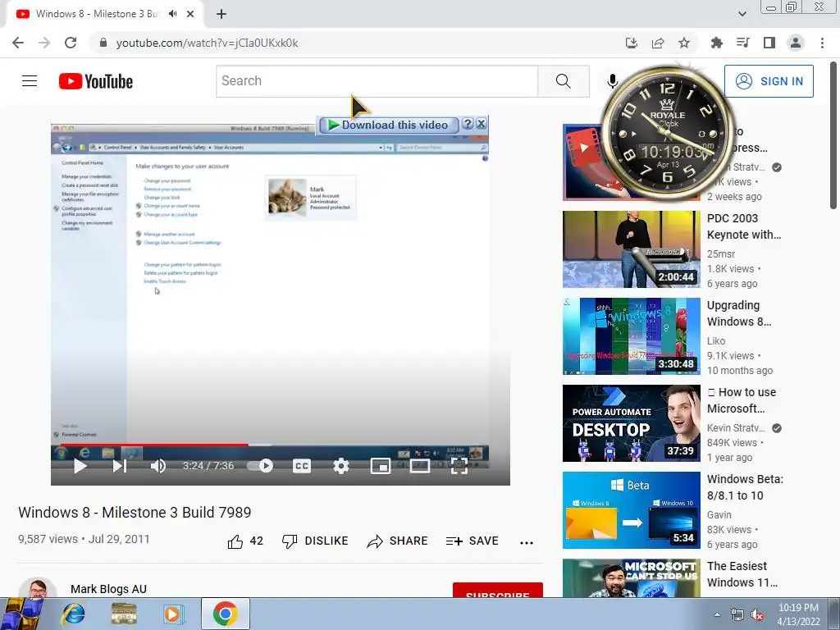840x630 pixels.
Task: Click install app icon in address bar
Action: [x=632, y=43]
